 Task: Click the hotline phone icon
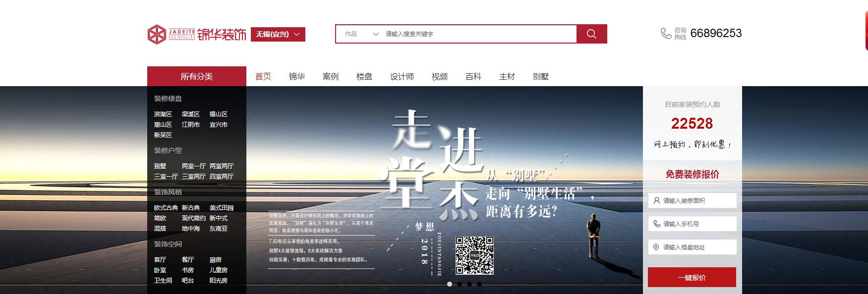click(x=666, y=33)
